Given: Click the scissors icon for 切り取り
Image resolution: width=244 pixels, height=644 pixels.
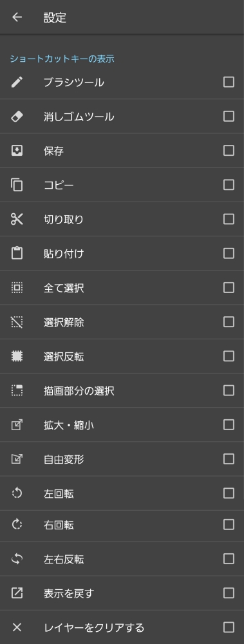Looking at the screenshot, I should click(x=17, y=220).
